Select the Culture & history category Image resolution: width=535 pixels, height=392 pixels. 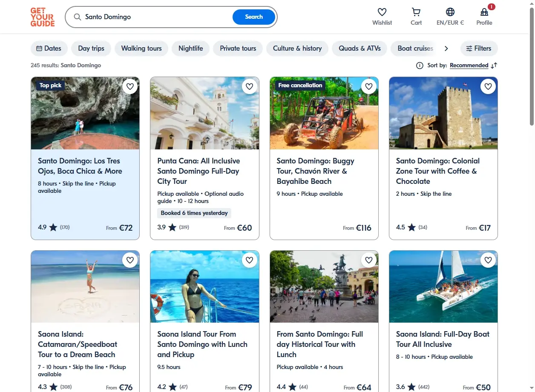pyautogui.click(x=297, y=49)
